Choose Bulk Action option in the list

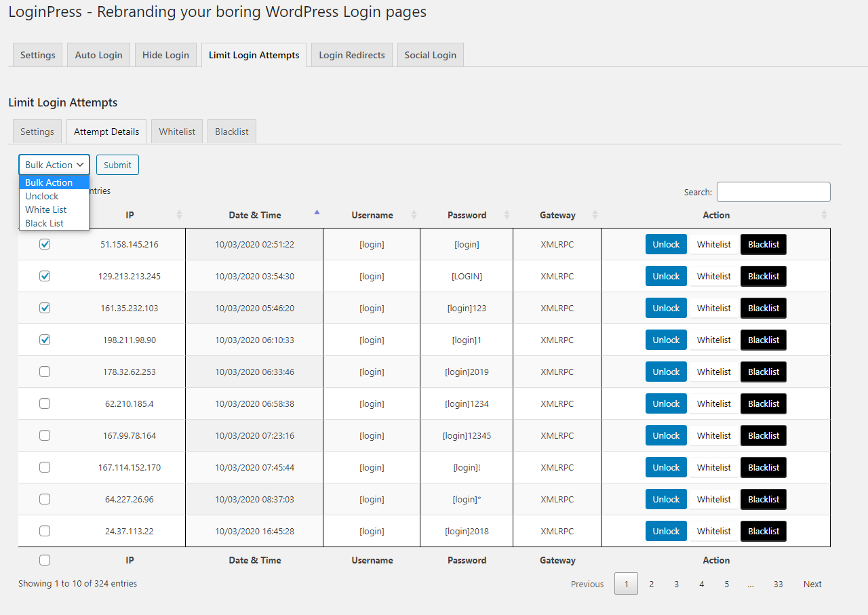[54, 182]
